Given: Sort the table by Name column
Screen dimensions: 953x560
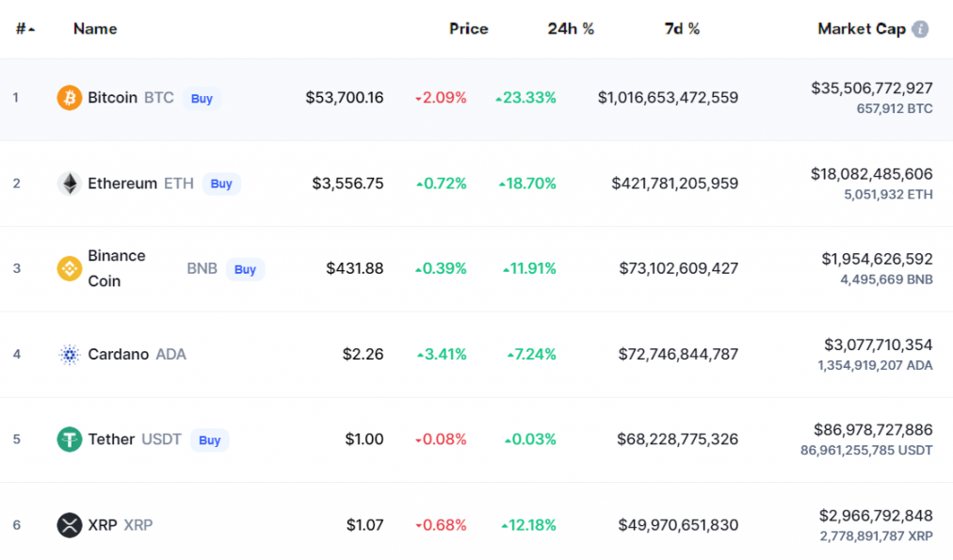Looking at the screenshot, I should pos(95,28).
